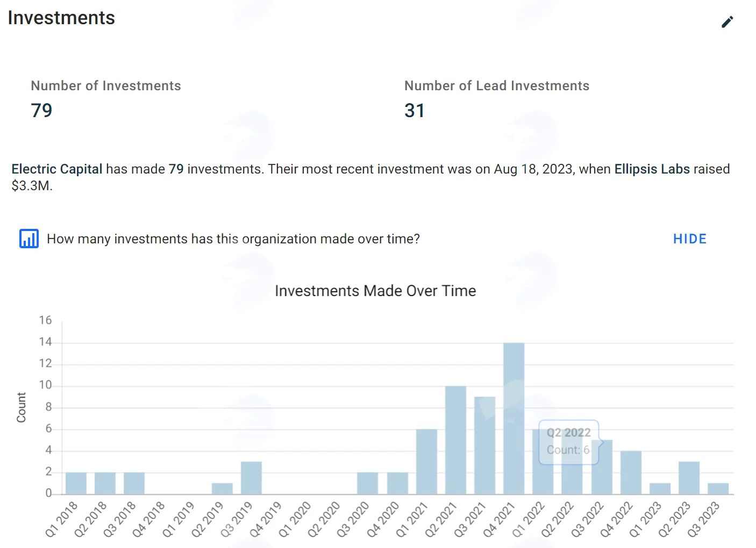Select the Q3 2020 bar
The height and width of the screenshot is (548, 756).
tap(367, 483)
